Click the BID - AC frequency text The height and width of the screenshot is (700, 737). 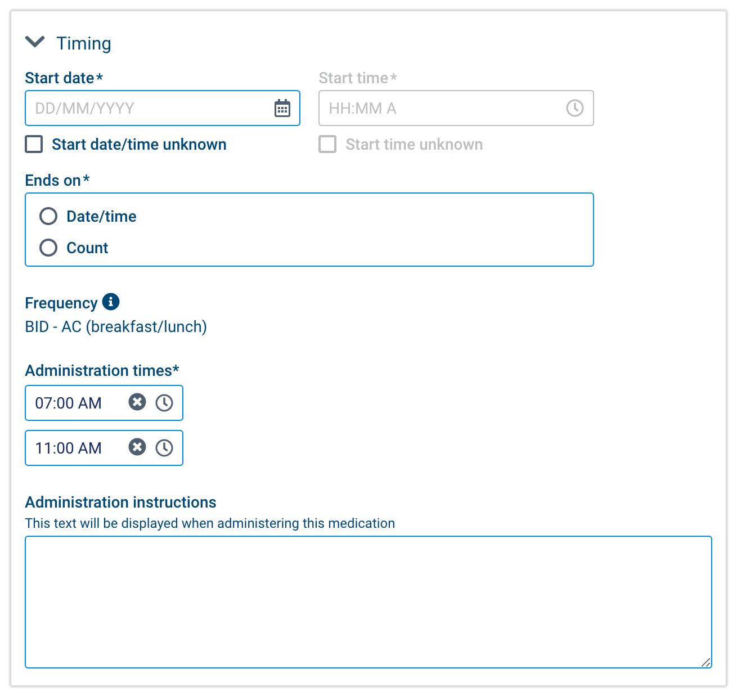(116, 326)
